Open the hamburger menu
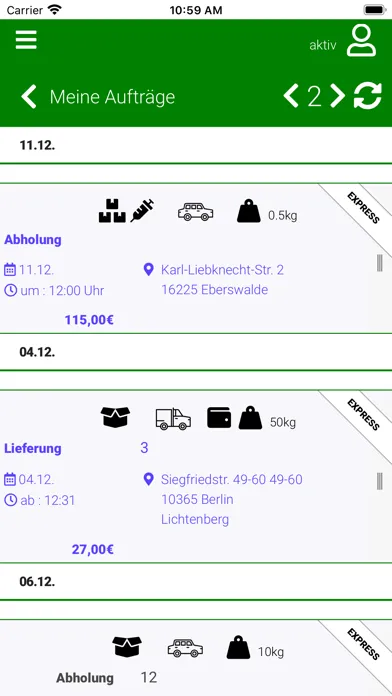392x696 pixels. point(26,40)
